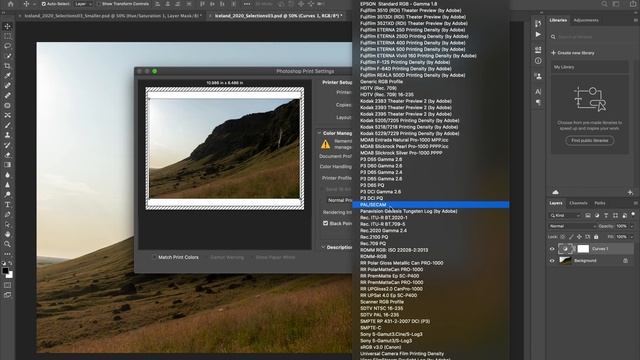Click the add content plus button in Libraries

[630, 192]
